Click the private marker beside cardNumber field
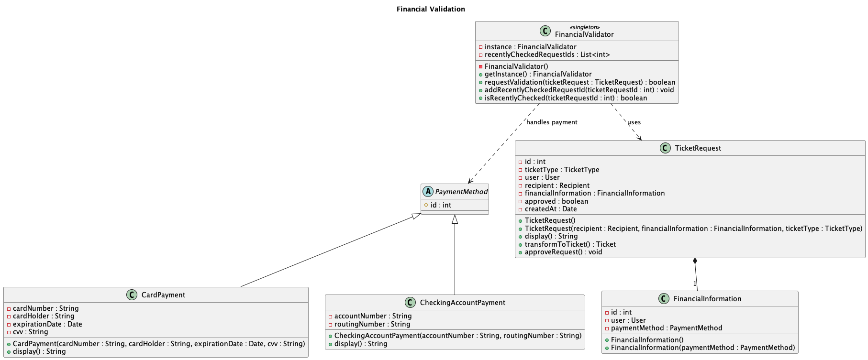868x360 pixels. [x=9, y=309]
